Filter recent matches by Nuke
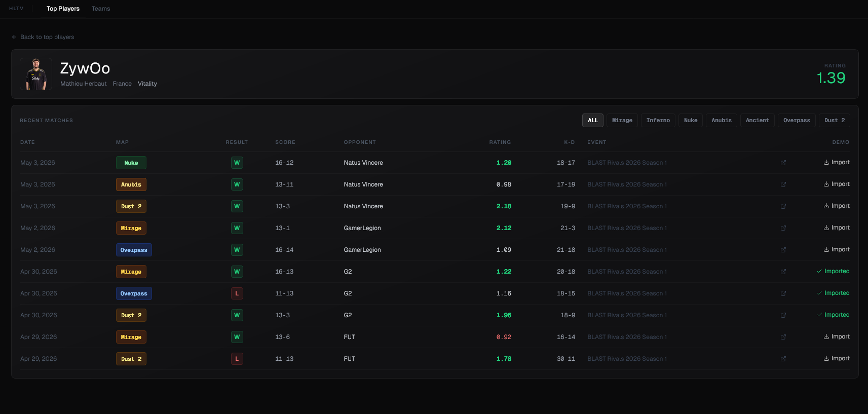The width and height of the screenshot is (868, 414). tap(691, 120)
